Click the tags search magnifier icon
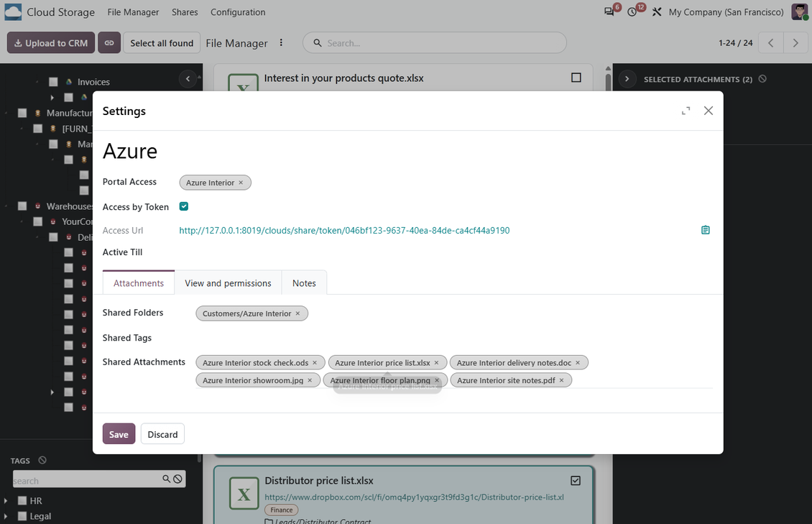The image size is (812, 524). (x=166, y=479)
